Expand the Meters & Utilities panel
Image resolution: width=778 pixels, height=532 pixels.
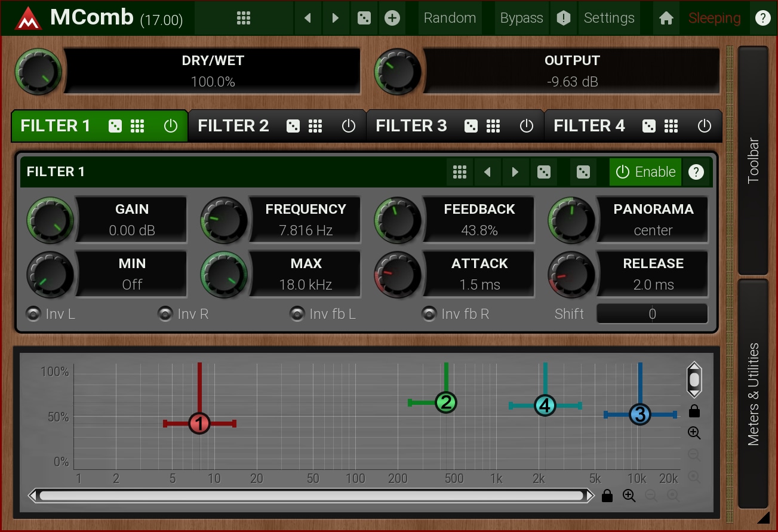pos(754,394)
